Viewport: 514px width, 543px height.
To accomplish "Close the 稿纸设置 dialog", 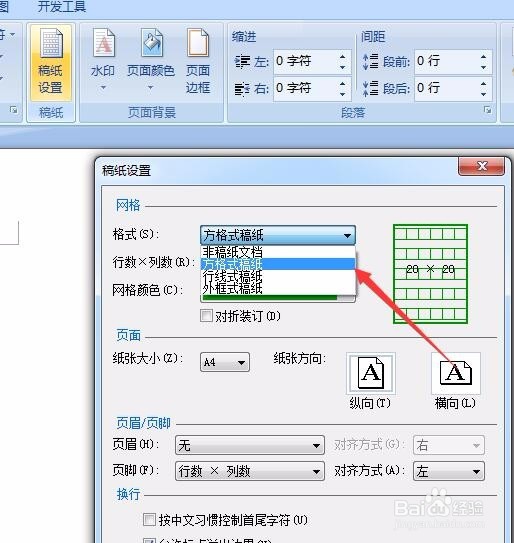I will (481, 166).
